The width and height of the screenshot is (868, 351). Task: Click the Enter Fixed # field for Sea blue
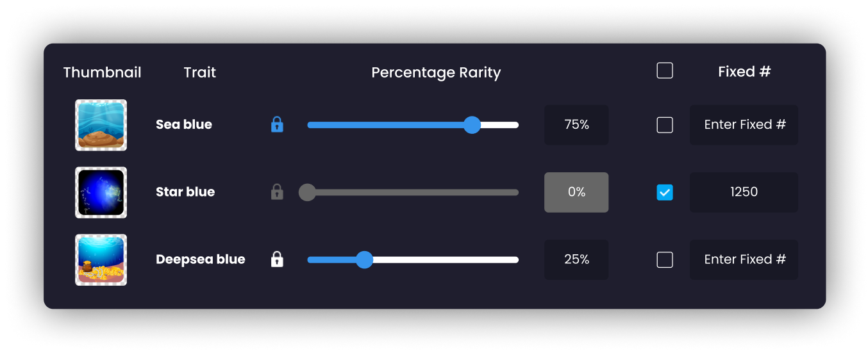pyautogui.click(x=744, y=125)
